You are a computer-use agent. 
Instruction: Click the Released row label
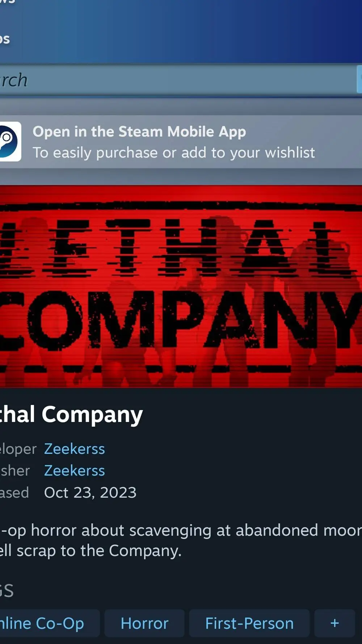(x=14, y=493)
